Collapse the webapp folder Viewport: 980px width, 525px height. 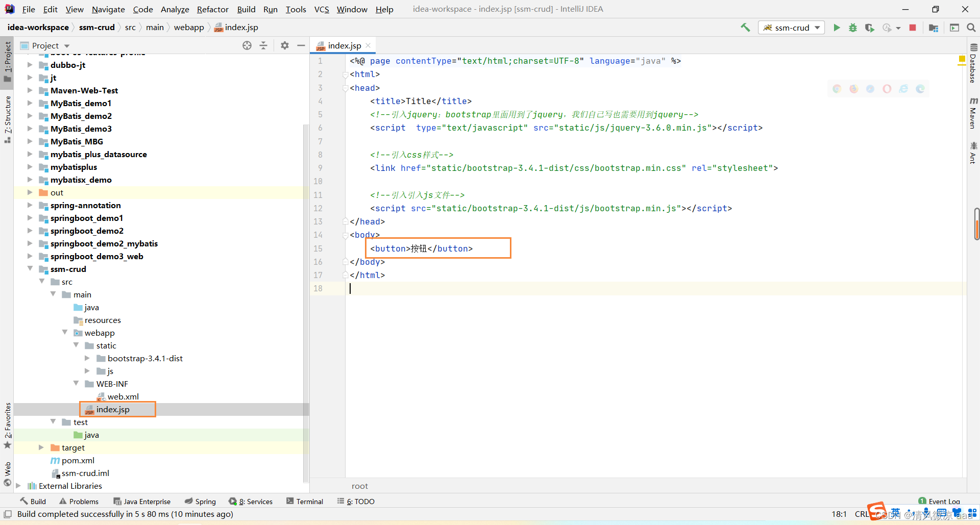click(65, 333)
